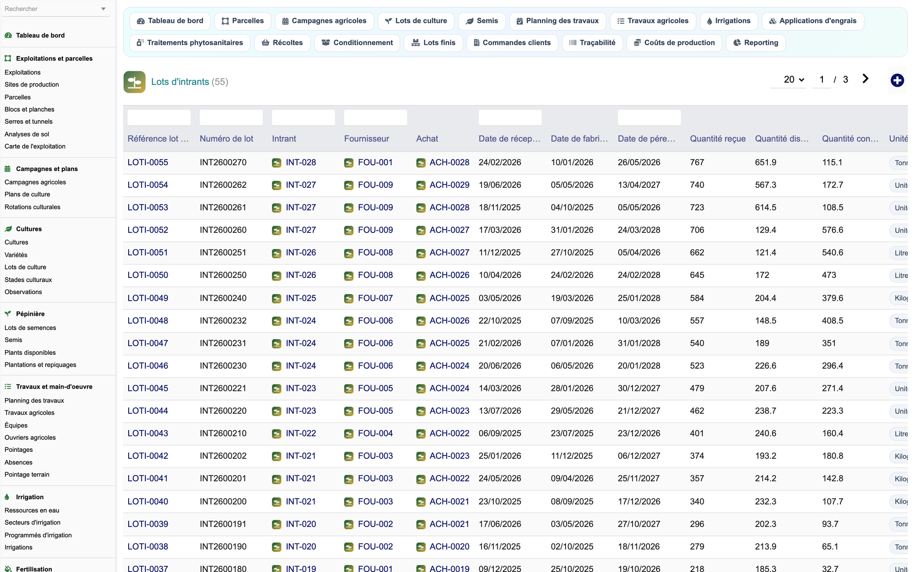
Task: Switch to Lots de culture tab
Action: pos(416,21)
